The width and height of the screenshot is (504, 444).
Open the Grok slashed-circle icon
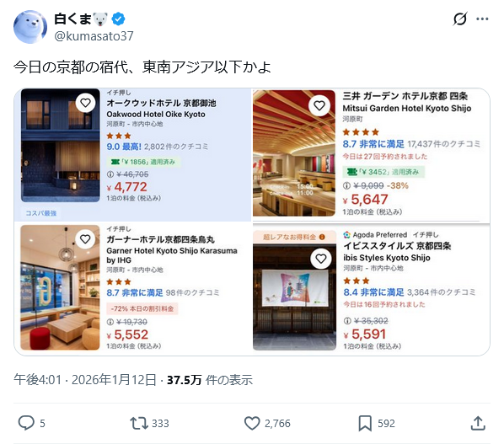point(460,19)
